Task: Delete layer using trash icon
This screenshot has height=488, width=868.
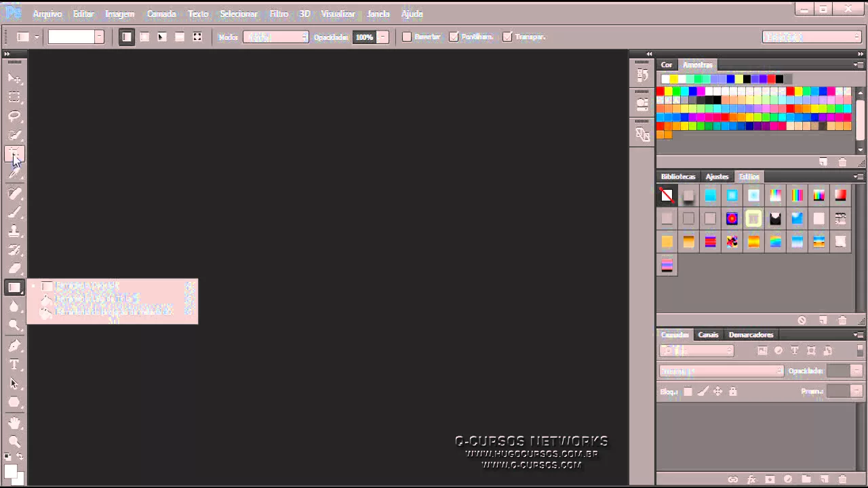Action: point(842,480)
